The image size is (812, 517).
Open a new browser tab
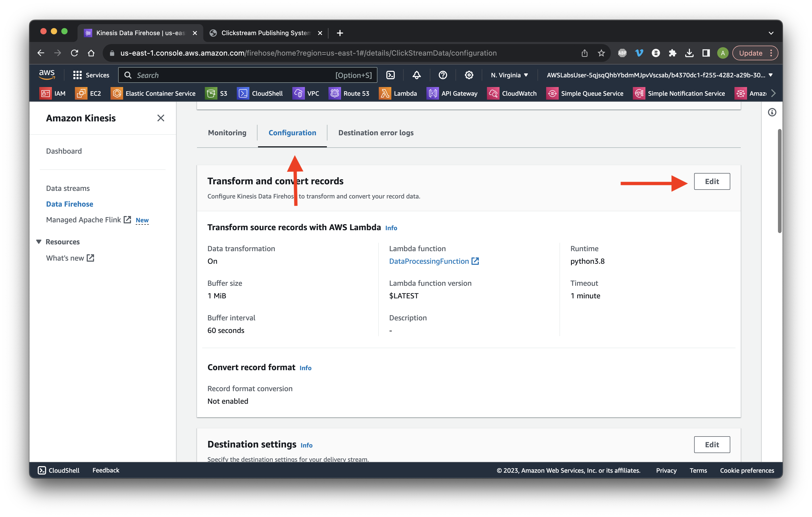[340, 33]
